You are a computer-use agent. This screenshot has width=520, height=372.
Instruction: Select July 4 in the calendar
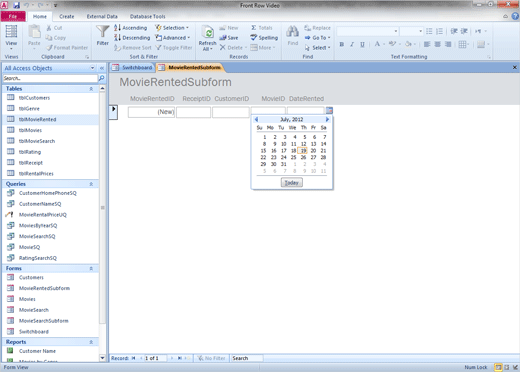pyautogui.click(x=294, y=137)
